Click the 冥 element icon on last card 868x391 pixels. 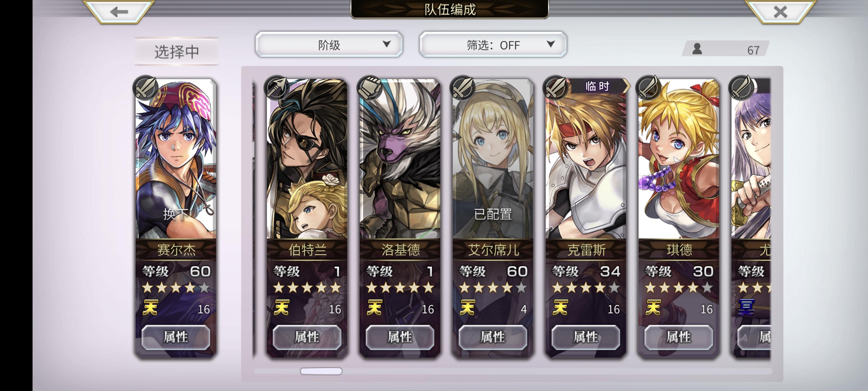click(x=746, y=308)
